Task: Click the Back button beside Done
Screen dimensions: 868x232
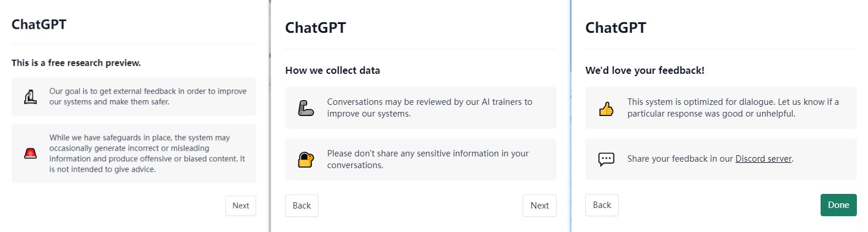Action: click(x=602, y=205)
